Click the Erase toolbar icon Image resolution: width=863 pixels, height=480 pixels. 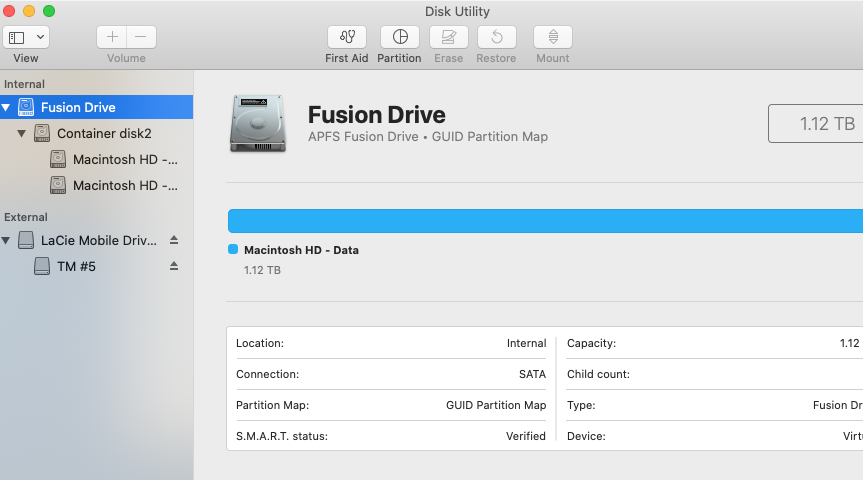[x=449, y=37]
